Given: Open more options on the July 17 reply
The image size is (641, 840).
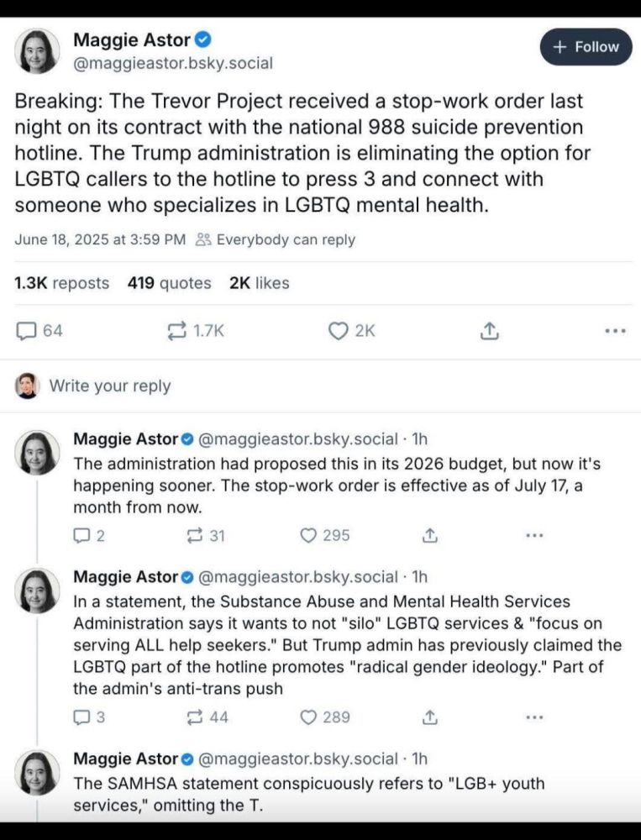Looking at the screenshot, I should pos(534,535).
